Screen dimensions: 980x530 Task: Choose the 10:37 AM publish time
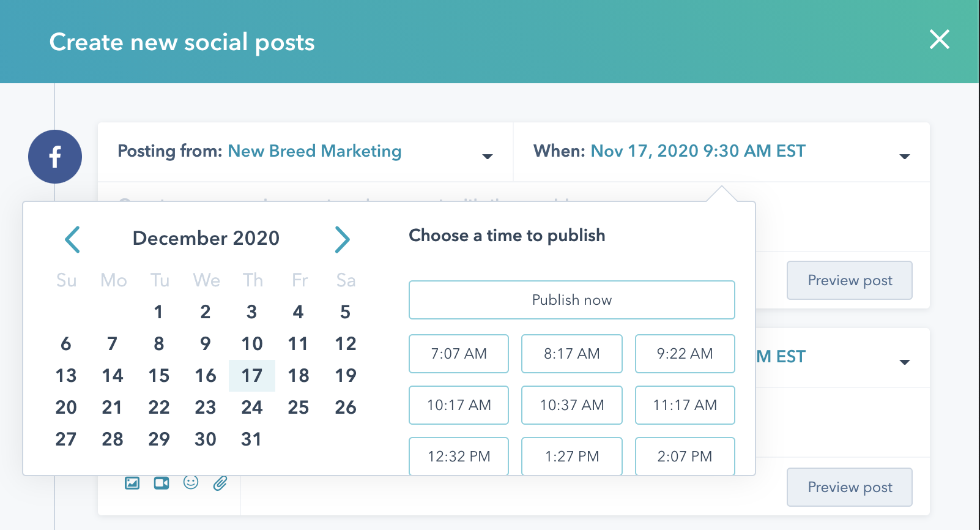[x=571, y=405]
